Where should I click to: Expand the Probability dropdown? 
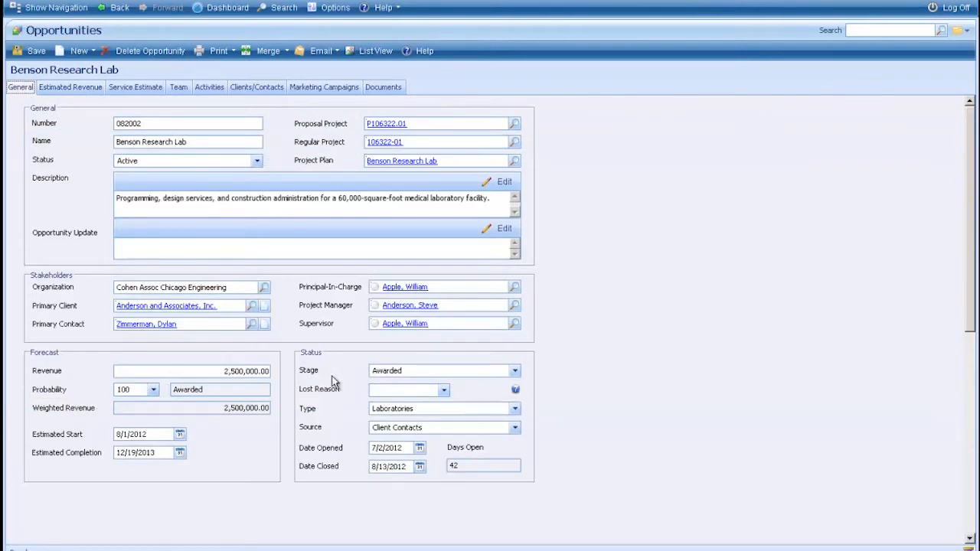click(153, 390)
